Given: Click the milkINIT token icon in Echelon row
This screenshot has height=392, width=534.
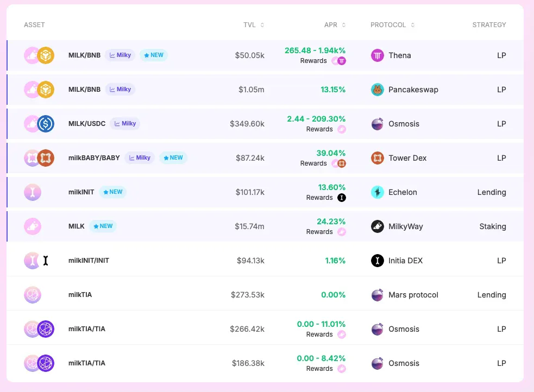Looking at the screenshot, I should 33,192.
